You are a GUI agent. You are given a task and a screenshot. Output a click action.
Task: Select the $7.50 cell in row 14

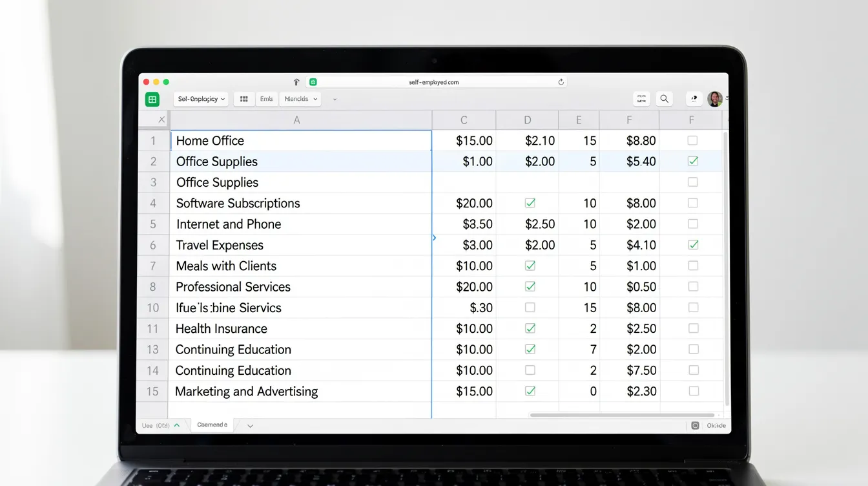629,370
